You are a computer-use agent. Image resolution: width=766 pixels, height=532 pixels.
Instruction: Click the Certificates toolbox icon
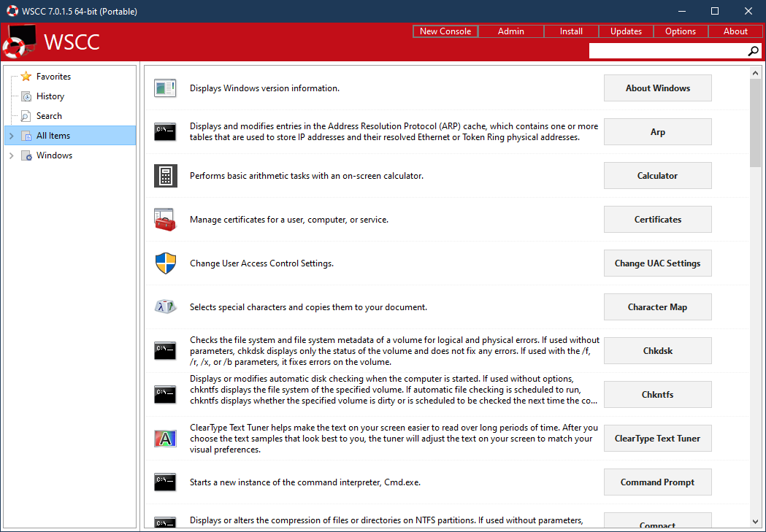pyautogui.click(x=165, y=220)
